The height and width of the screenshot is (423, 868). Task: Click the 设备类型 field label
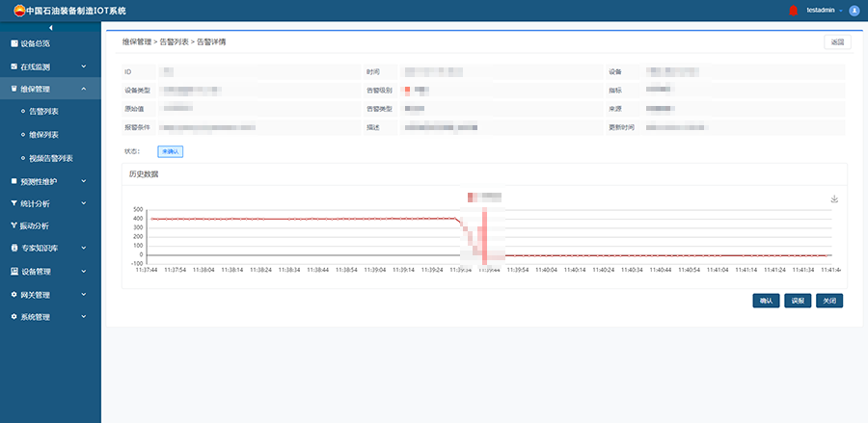click(137, 91)
